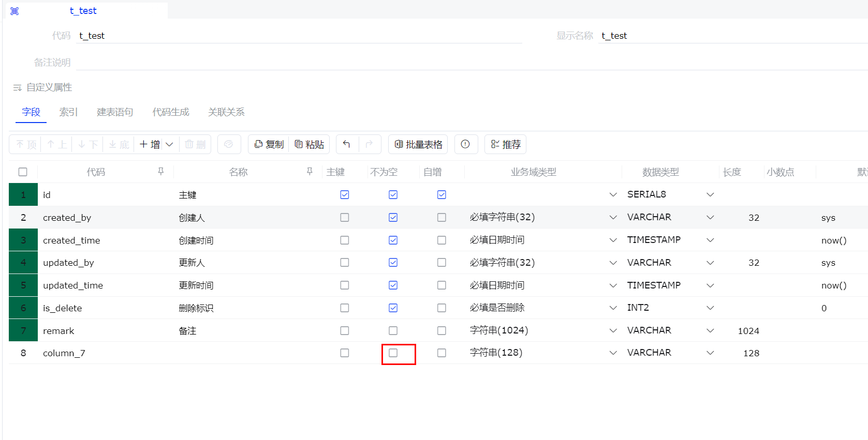
Task: Open the 批量表格 batch table tool
Action: [418, 144]
